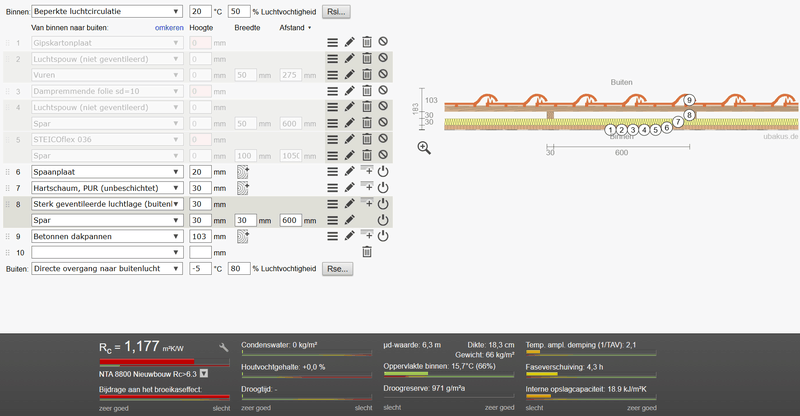Select layer marker 7 in roof diagram
Viewport: 800px width, 416px height.
(678, 122)
